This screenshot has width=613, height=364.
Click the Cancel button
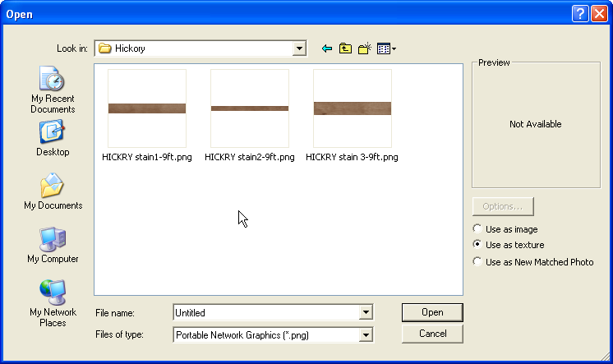tap(432, 334)
